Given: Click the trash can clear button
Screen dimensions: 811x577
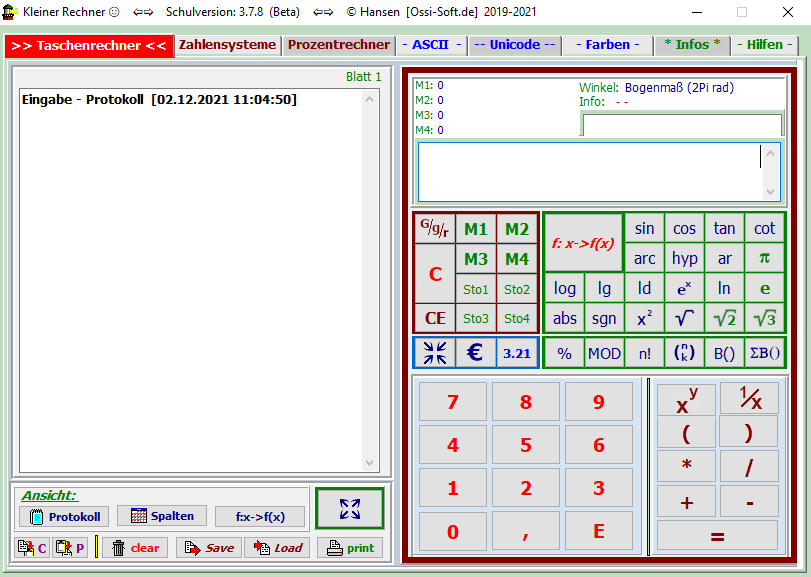Looking at the screenshot, I should tap(134, 547).
